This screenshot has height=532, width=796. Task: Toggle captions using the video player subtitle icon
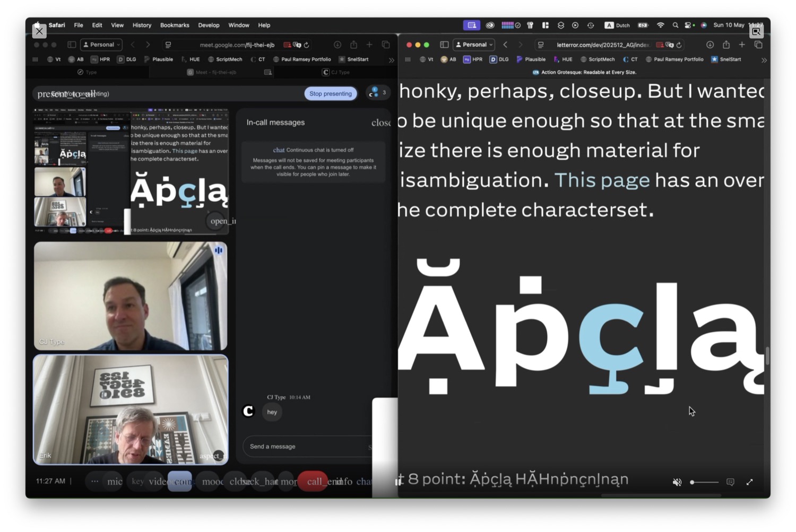(x=731, y=482)
